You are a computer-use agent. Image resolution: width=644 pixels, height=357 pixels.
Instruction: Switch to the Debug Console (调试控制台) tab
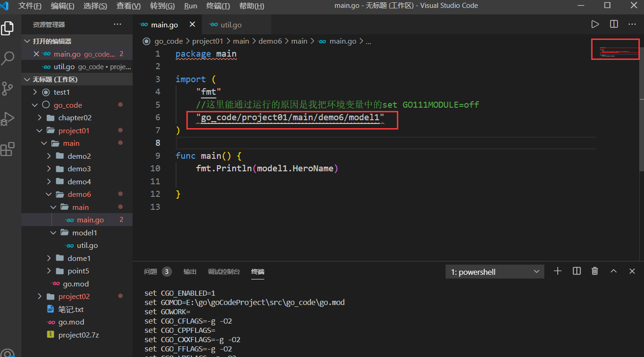coord(224,272)
